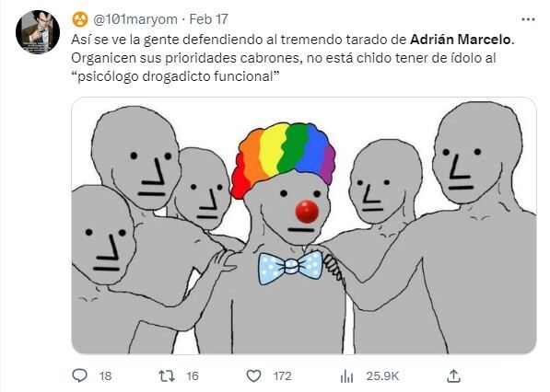
Task: Click the red clown nose in image
Action: pyautogui.click(x=307, y=212)
